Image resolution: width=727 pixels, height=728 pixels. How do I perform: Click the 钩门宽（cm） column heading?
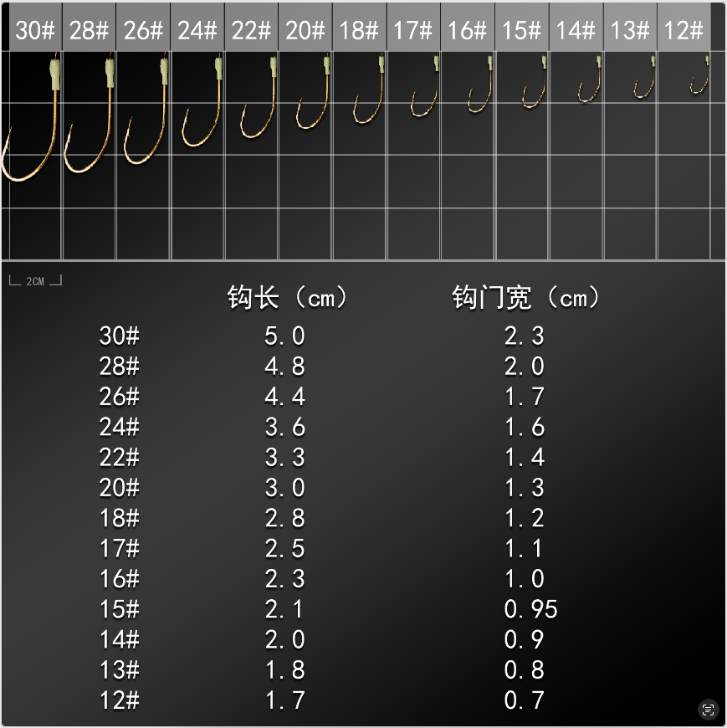pyautogui.click(x=527, y=298)
